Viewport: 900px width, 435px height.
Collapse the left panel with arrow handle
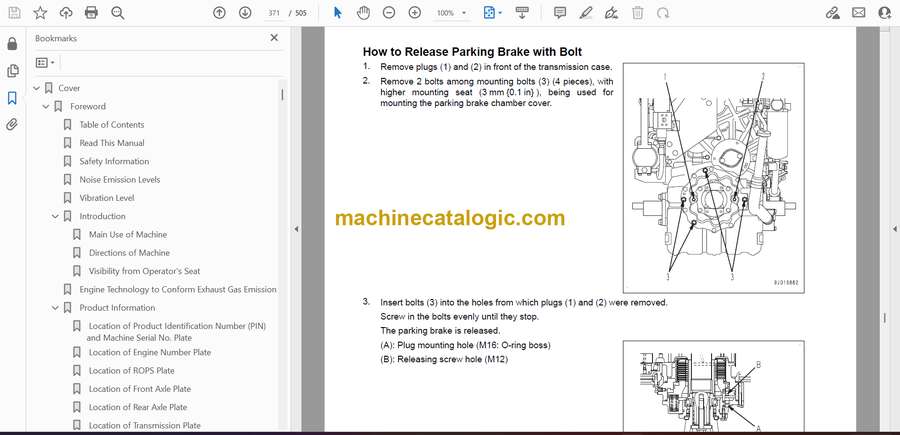[x=296, y=229]
